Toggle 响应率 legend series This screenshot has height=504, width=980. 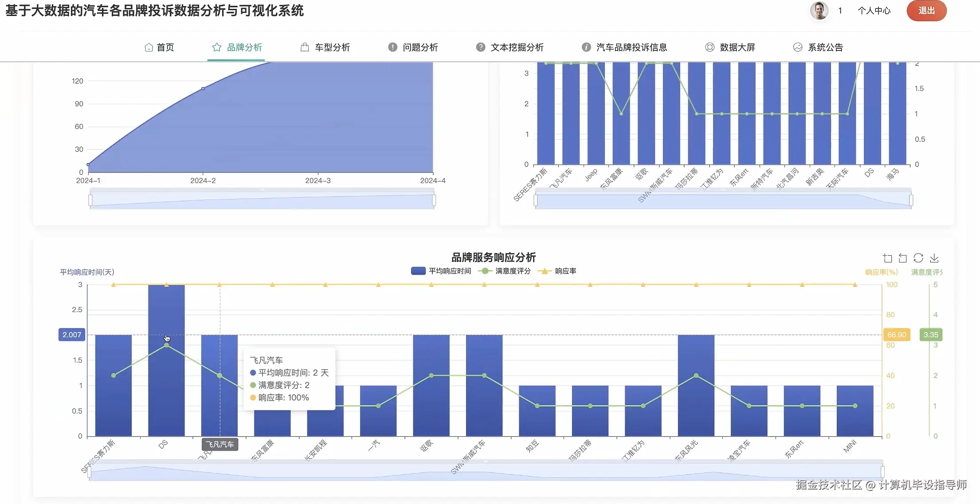coord(557,271)
